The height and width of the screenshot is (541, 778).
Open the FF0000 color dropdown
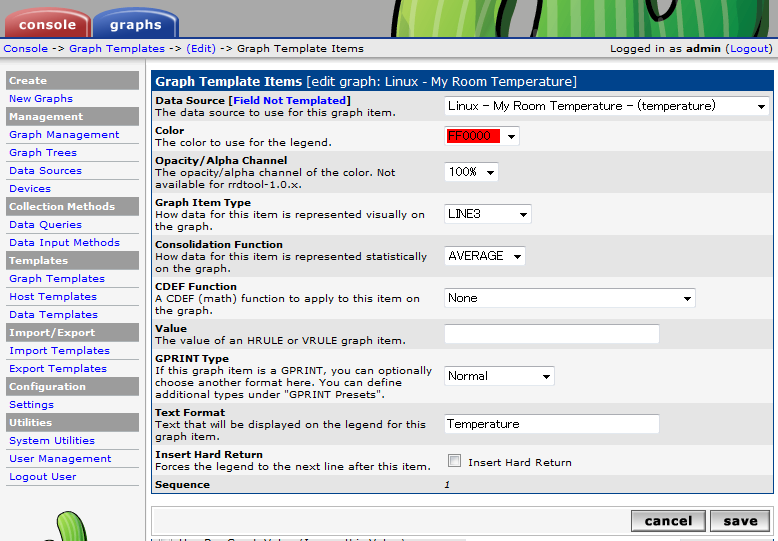pos(482,136)
